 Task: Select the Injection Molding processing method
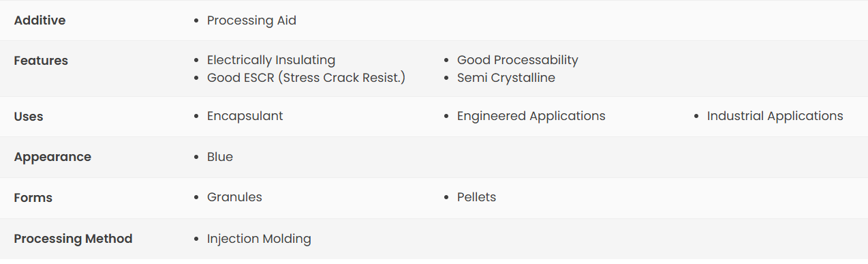point(259,239)
